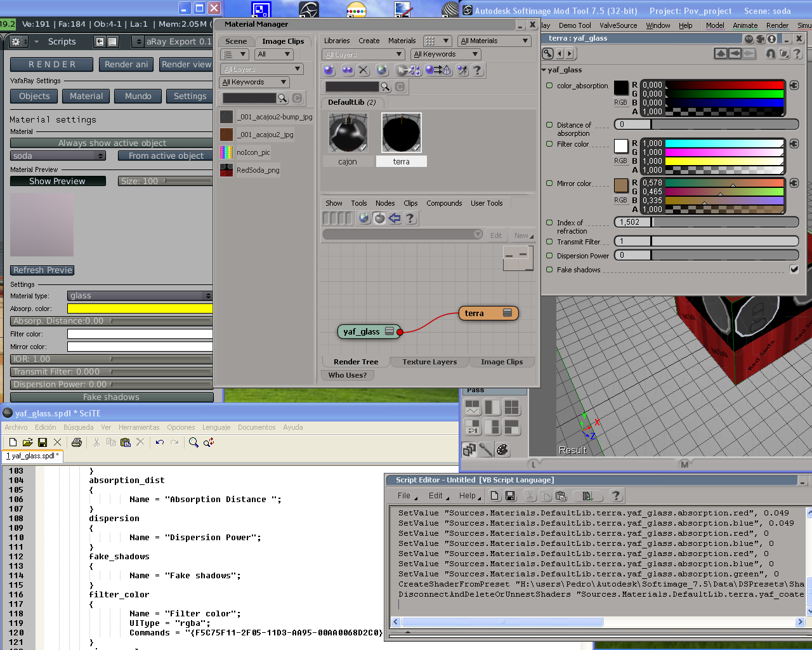
Task: Toggle animation marker for Transmit Filter
Action: (549, 242)
